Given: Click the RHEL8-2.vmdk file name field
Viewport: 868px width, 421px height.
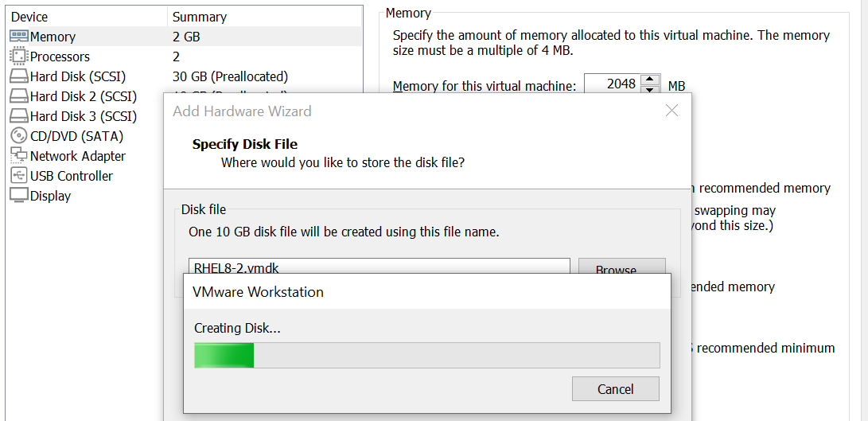Looking at the screenshot, I should click(380, 267).
